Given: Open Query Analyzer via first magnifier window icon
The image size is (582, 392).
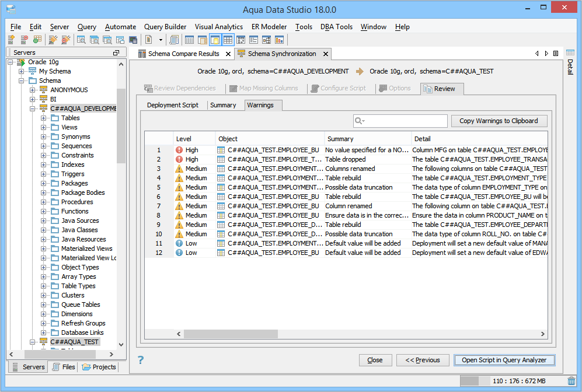Looking at the screenshot, I should click(81, 40).
